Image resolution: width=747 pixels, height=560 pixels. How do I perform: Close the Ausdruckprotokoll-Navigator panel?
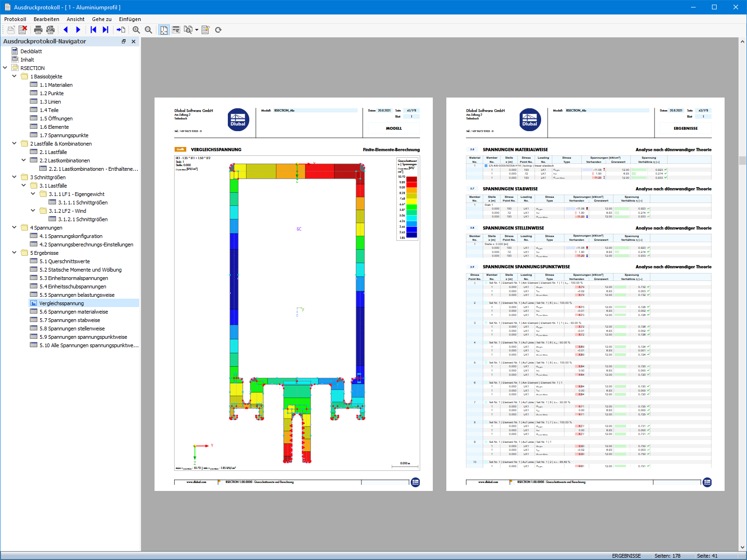tap(134, 42)
